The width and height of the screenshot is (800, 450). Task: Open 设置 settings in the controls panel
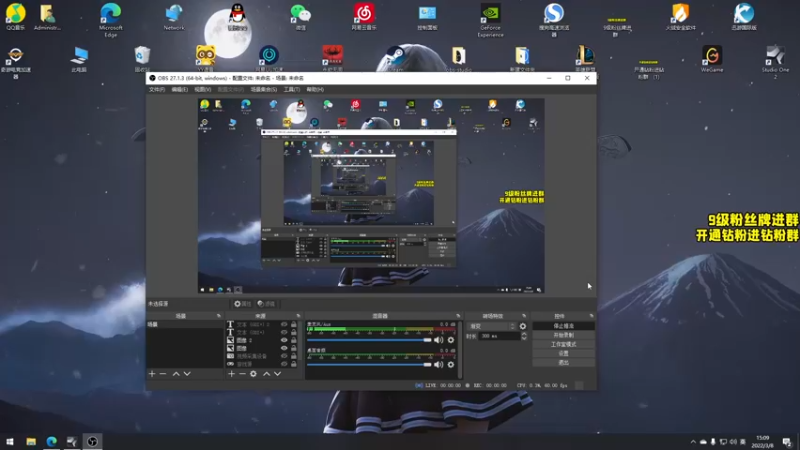tap(564, 354)
